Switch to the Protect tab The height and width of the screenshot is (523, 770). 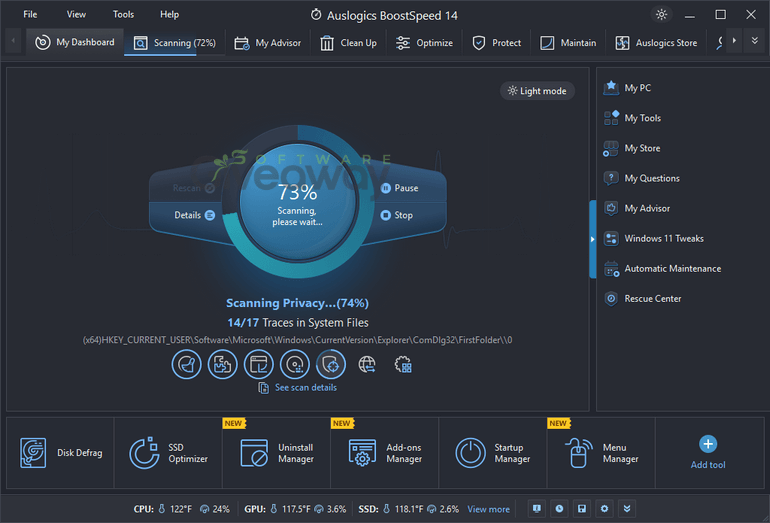[496, 43]
